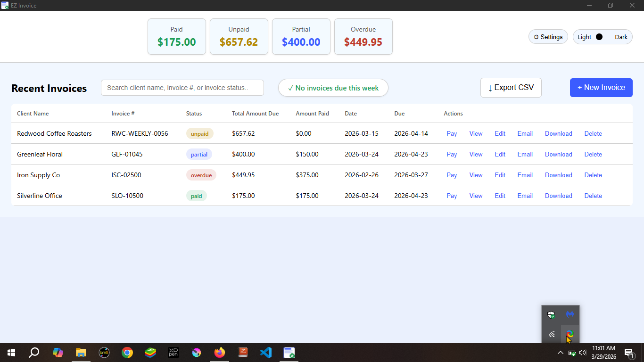Edit the Greenleaf Floral invoice
The image size is (644, 362).
pos(499,154)
